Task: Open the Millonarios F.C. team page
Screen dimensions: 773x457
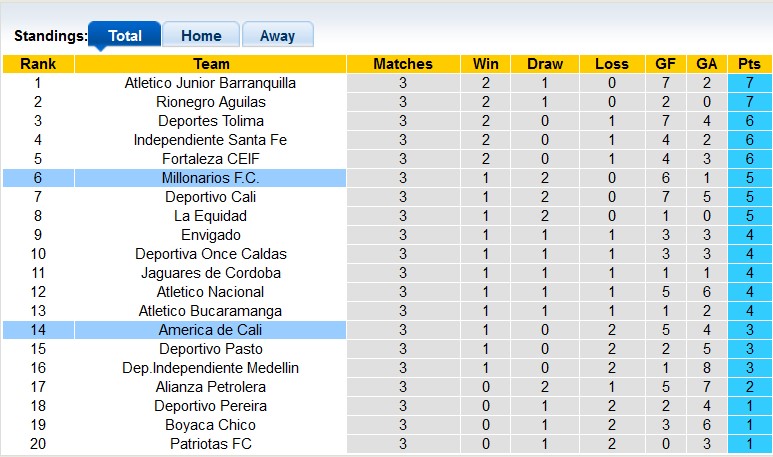Action: [x=210, y=178]
